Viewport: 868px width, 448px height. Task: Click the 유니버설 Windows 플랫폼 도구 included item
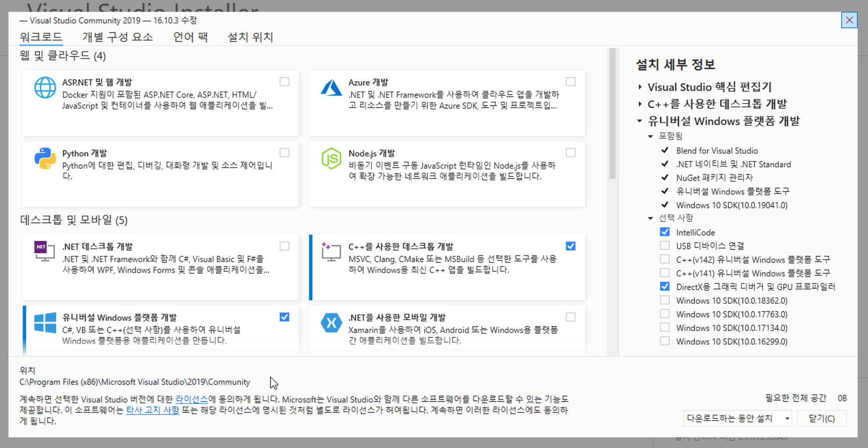(x=733, y=191)
